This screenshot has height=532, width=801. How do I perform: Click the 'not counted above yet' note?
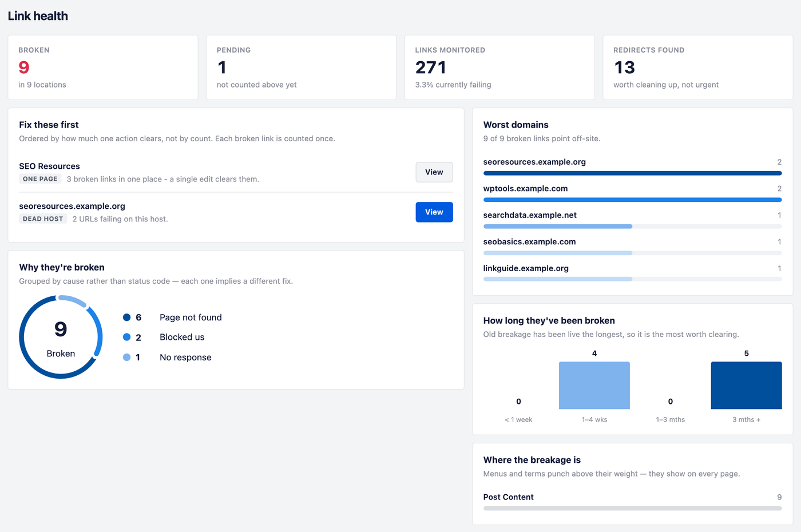coord(257,85)
